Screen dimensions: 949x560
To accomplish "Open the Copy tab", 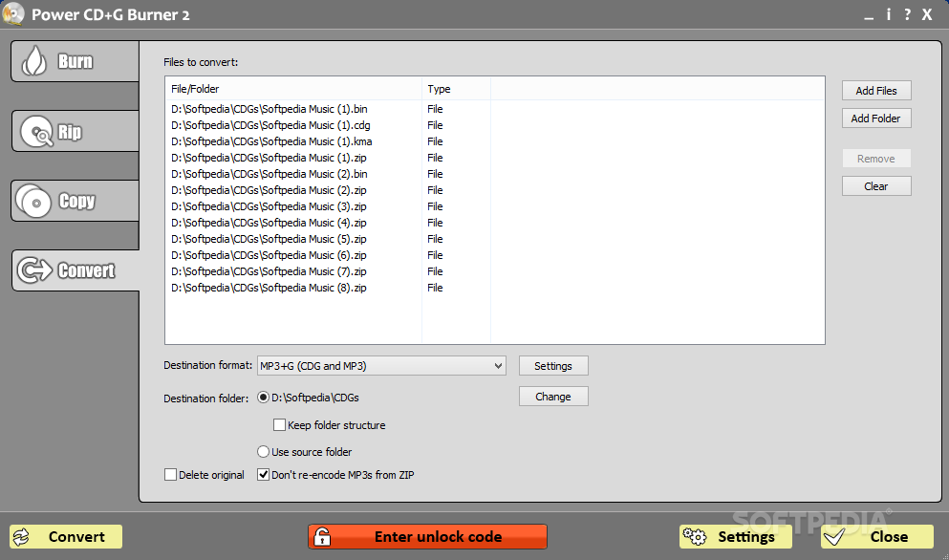I will click(75, 201).
